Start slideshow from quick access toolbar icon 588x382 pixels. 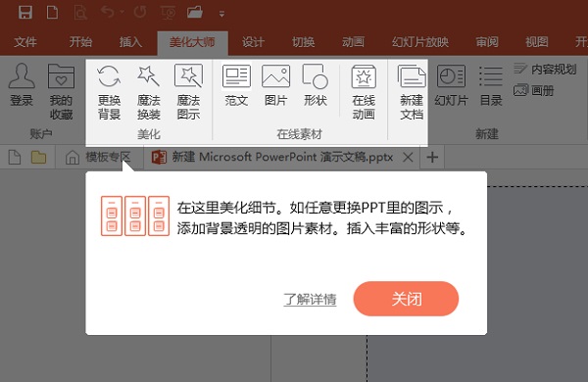tap(168, 13)
